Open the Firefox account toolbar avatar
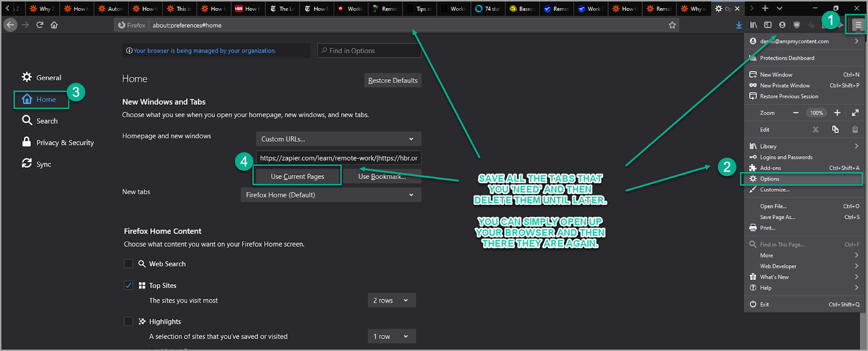 782,25
